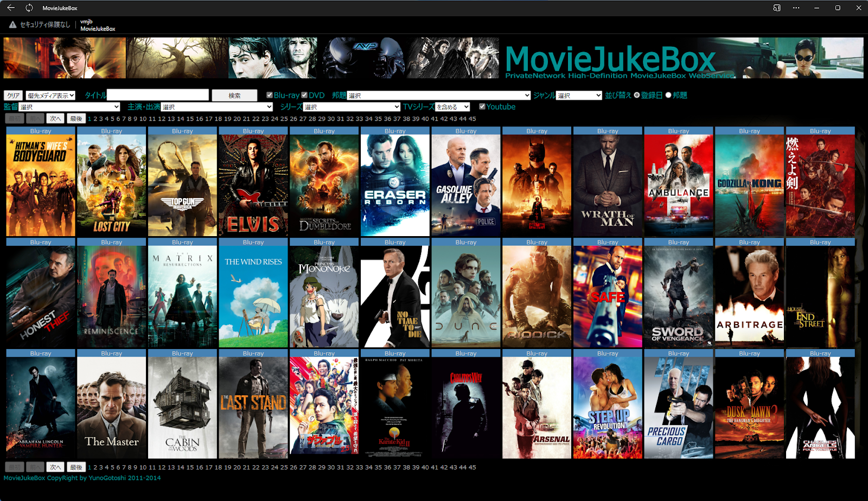Image resolution: width=868 pixels, height=501 pixels.
Task: Select the Step Up Revolution poster
Action: pyautogui.click(x=608, y=408)
